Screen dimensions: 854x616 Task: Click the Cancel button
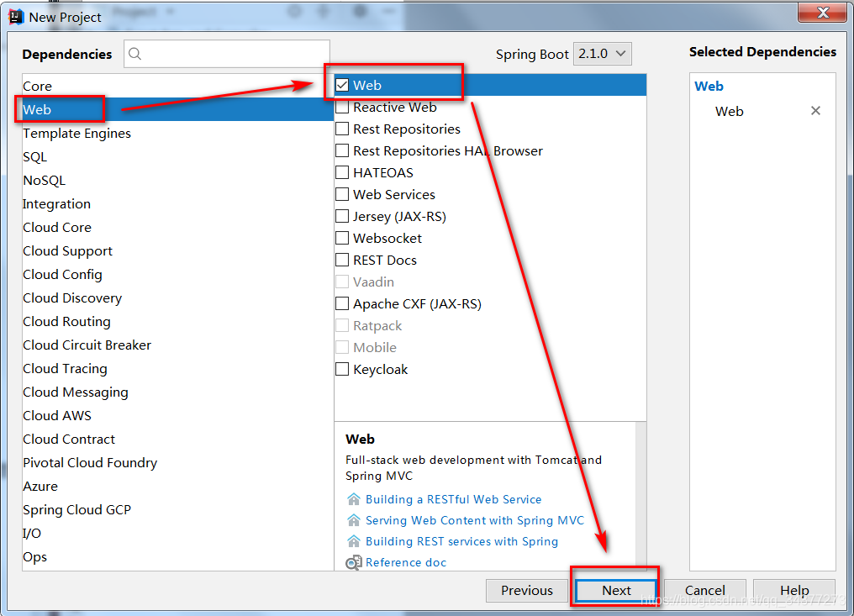[x=704, y=590]
